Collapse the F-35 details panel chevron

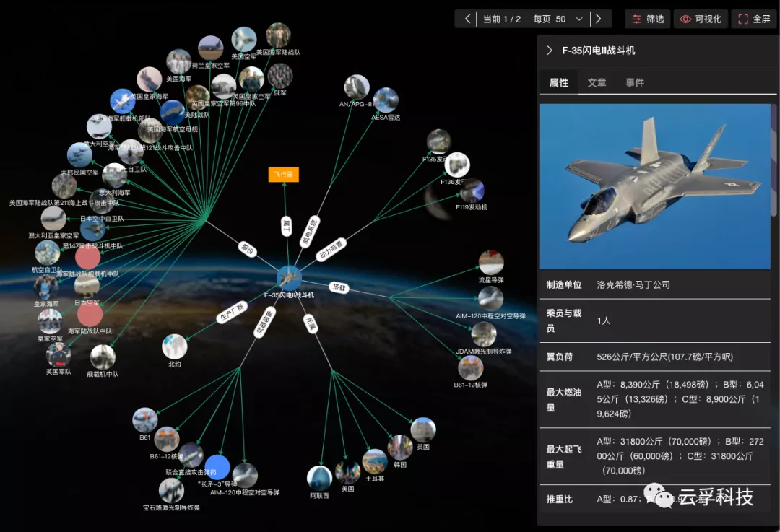(550, 51)
